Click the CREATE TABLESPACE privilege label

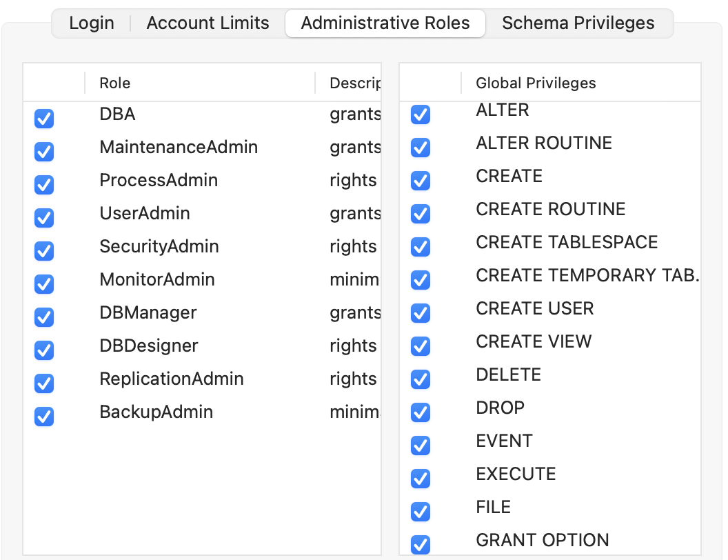(x=567, y=242)
